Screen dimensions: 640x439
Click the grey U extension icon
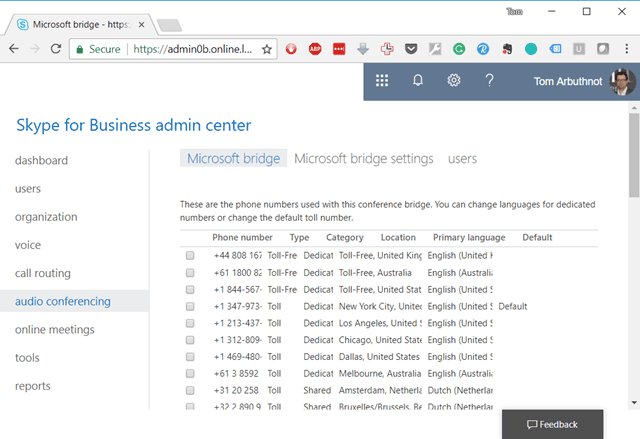[x=579, y=49]
